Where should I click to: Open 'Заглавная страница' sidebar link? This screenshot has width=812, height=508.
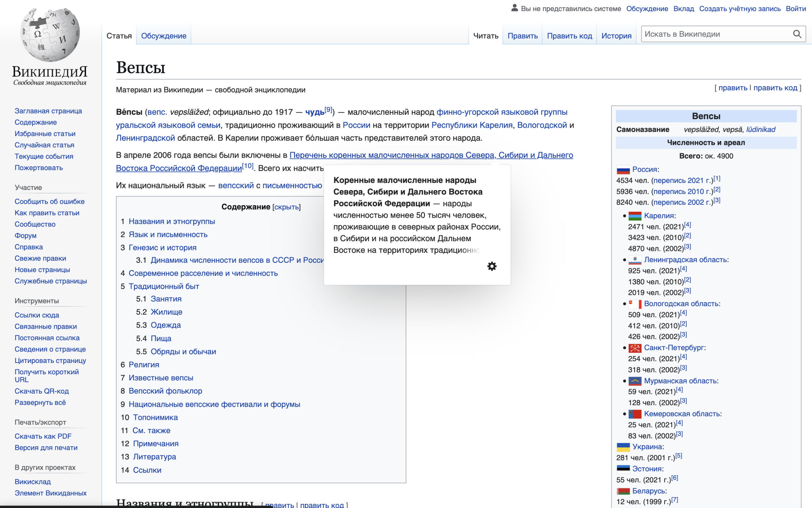coord(48,111)
